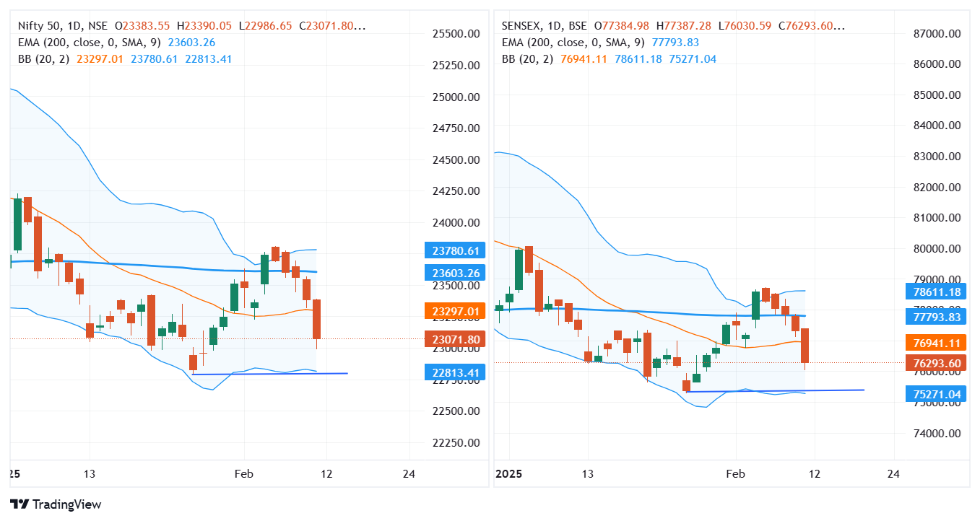Click the "12" date label on Sensex time axis

tap(815, 474)
